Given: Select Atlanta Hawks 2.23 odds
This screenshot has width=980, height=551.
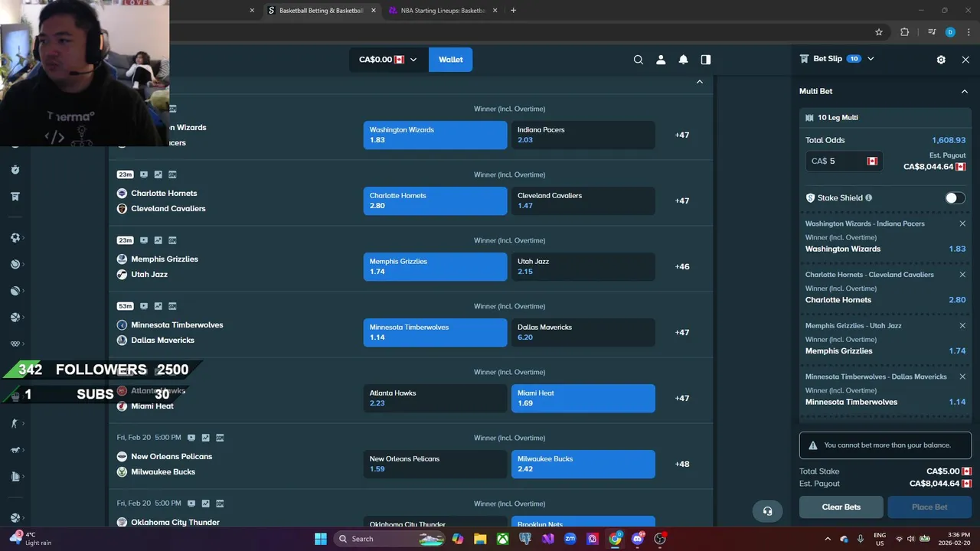Looking at the screenshot, I should 435,398.
